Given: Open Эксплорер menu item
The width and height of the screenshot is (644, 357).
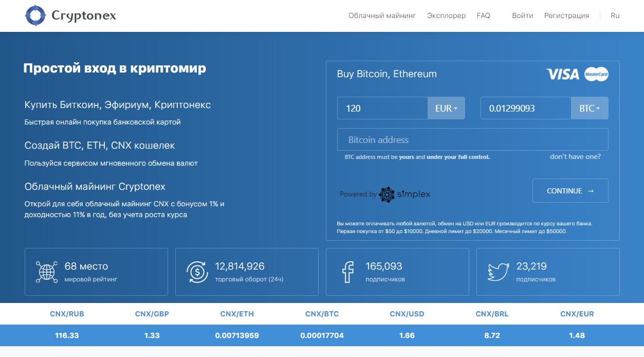Looking at the screenshot, I should [x=446, y=15].
